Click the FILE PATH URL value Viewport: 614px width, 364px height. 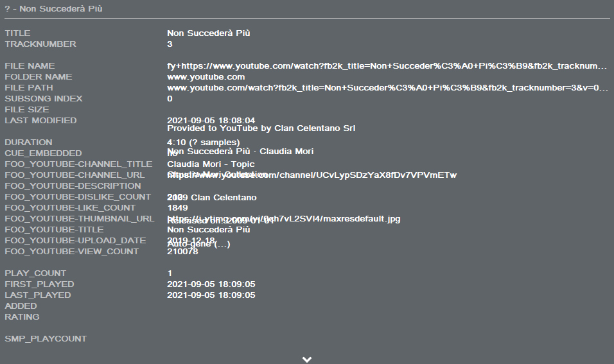click(x=387, y=87)
